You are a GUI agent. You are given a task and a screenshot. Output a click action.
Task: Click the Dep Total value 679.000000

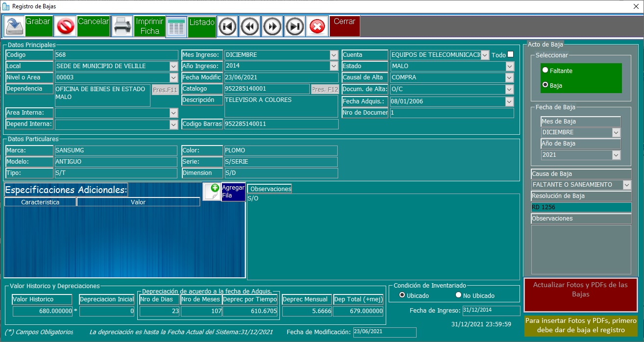coord(358,311)
